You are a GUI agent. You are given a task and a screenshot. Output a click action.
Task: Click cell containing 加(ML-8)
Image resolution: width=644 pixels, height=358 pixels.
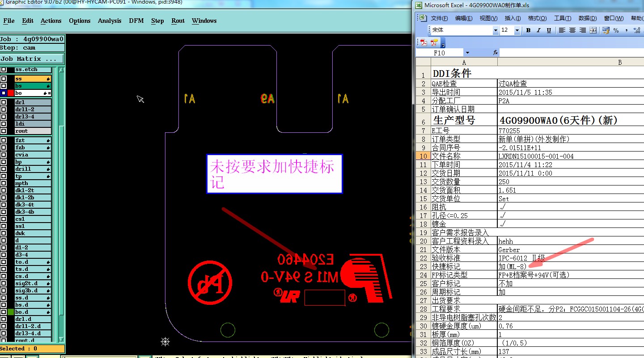571,266
